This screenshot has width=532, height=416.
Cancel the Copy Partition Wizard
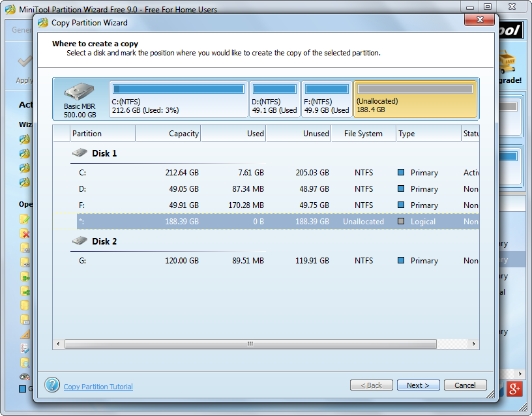[x=465, y=385]
